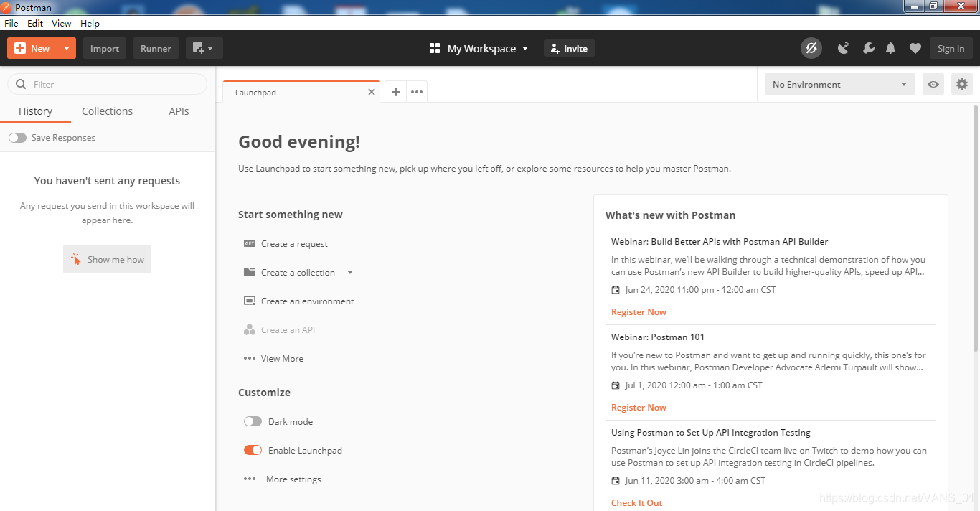Open tab options three-dot menu
The image size is (980, 511).
(x=417, y=92)
